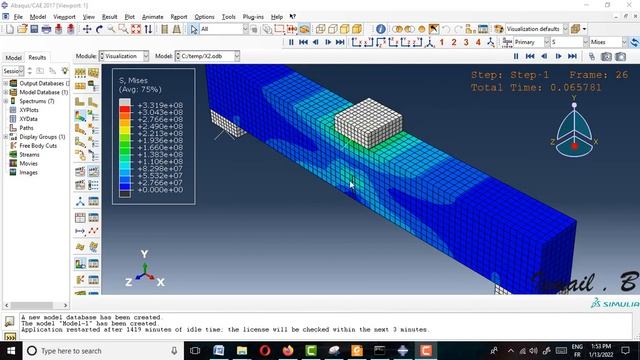This screenshot has height=360, width=640.
Task: Apply custom view number 3
Action: [x=466, y=42]
